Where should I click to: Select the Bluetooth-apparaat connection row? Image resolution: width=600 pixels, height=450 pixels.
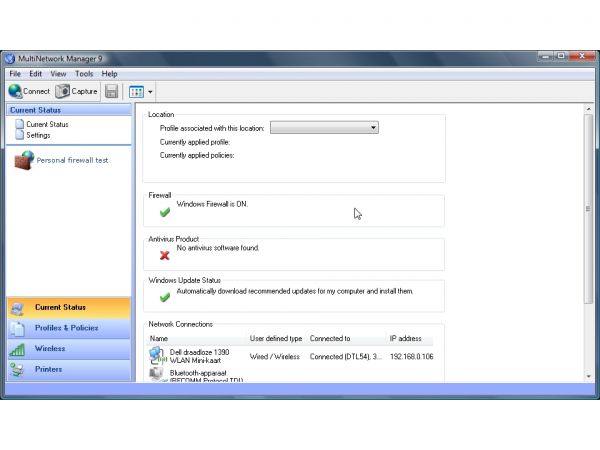(x=291, y=375)
